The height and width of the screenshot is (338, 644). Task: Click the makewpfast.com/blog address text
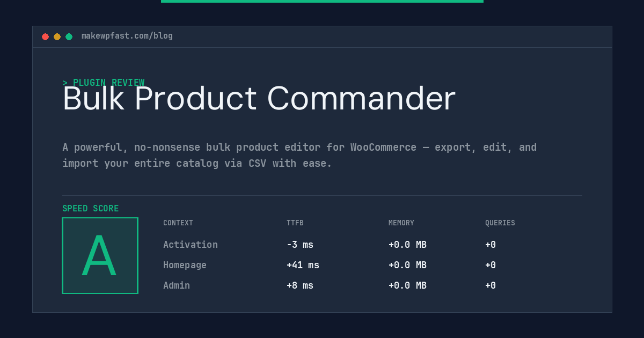127,36
